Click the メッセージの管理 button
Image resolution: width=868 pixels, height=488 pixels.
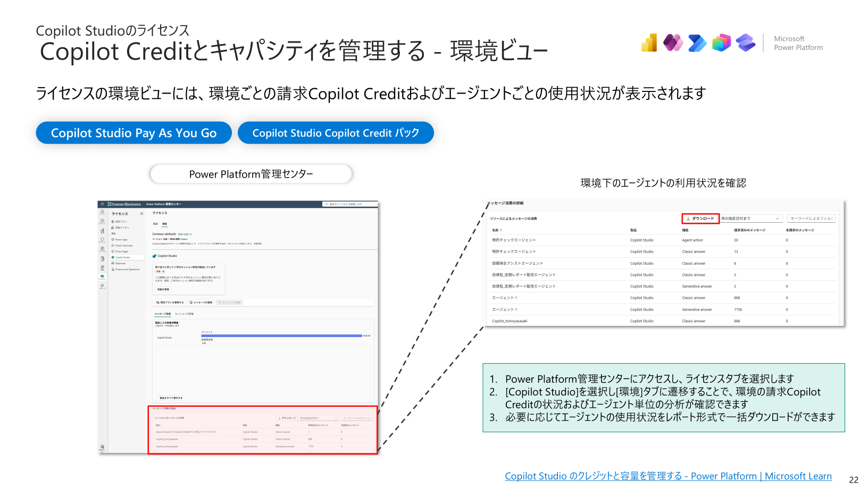click(201, 302)
